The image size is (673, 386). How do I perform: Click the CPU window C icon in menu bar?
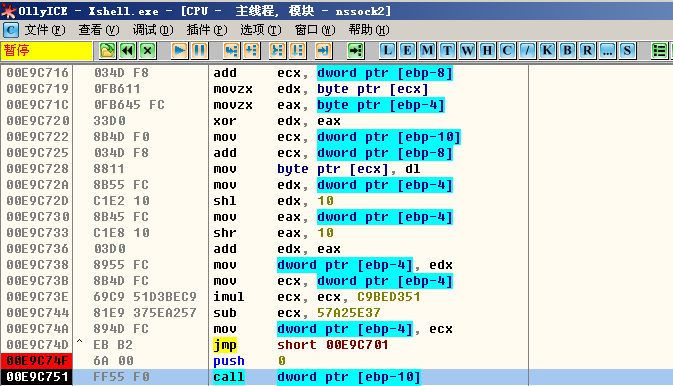[x=11, y=30]
